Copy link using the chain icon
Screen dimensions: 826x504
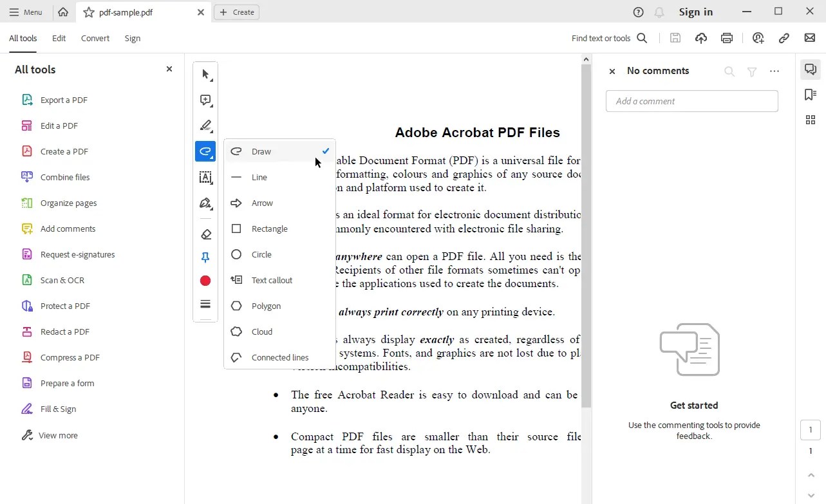click(x=784, y=38)
